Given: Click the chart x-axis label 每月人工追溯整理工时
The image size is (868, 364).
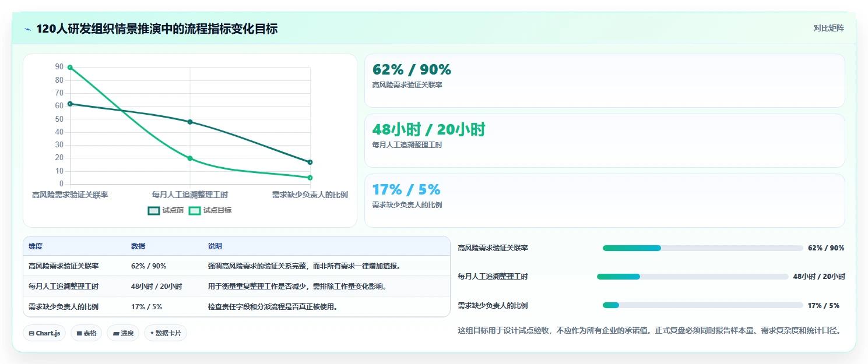Looking at the screenshot, I should [190, 195].
